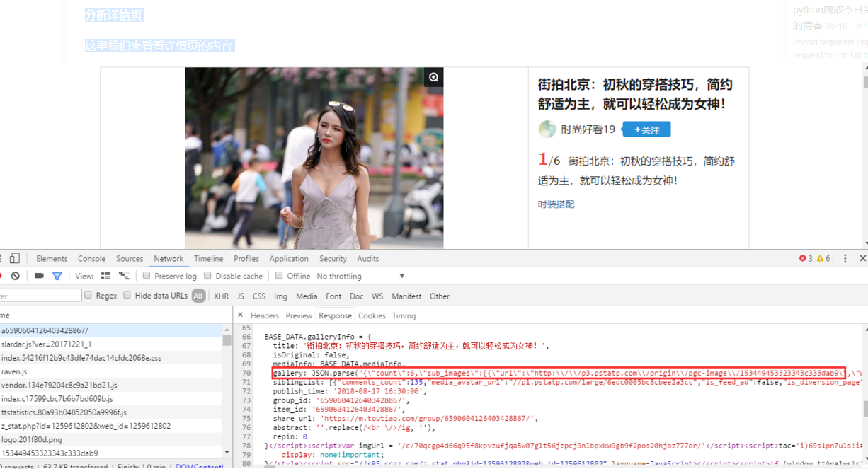Select the logo.201f80d.png request

pos(111,439)
